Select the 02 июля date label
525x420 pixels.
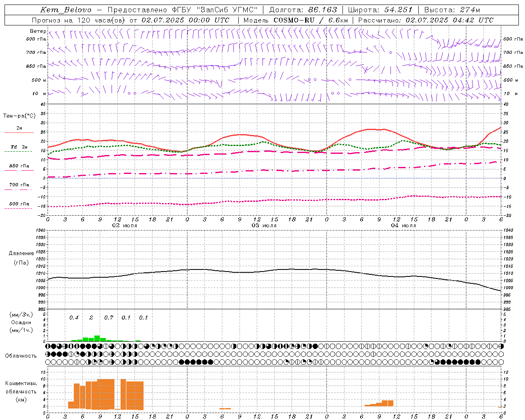click(125, 226)
